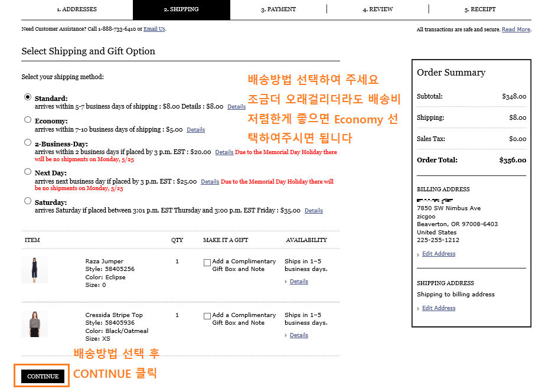The height and width of the screenshot is (392, 545).
Task: Click the Cressida Stripe Top item name
Action: coord(114,315)
